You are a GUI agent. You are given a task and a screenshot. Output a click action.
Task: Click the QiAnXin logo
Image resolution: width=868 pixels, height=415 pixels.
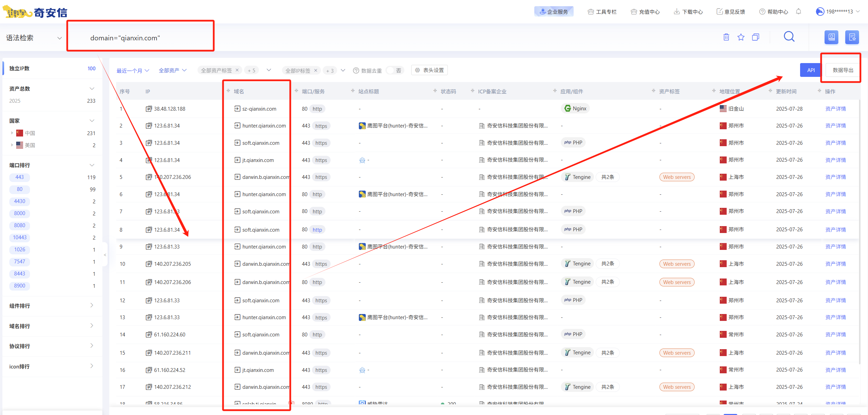[35, 12]
